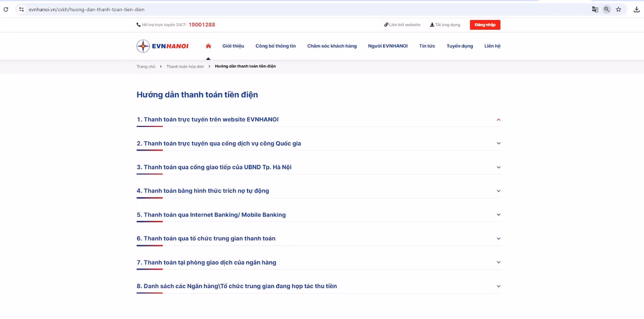Viewport: 644px width, 319px height.
Task: Expand chevron for section 7 phòng giao dịch
Action: 498,262
